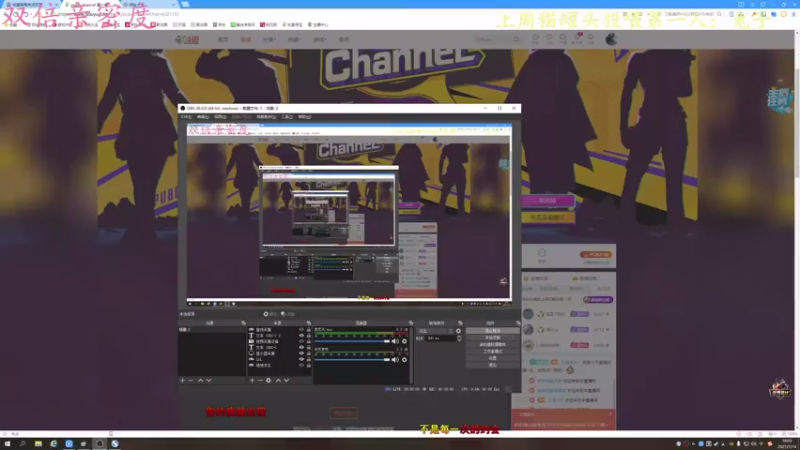
Task: Click the user avatar in site header
Action: pyautogui.click(x=611, y=39)
